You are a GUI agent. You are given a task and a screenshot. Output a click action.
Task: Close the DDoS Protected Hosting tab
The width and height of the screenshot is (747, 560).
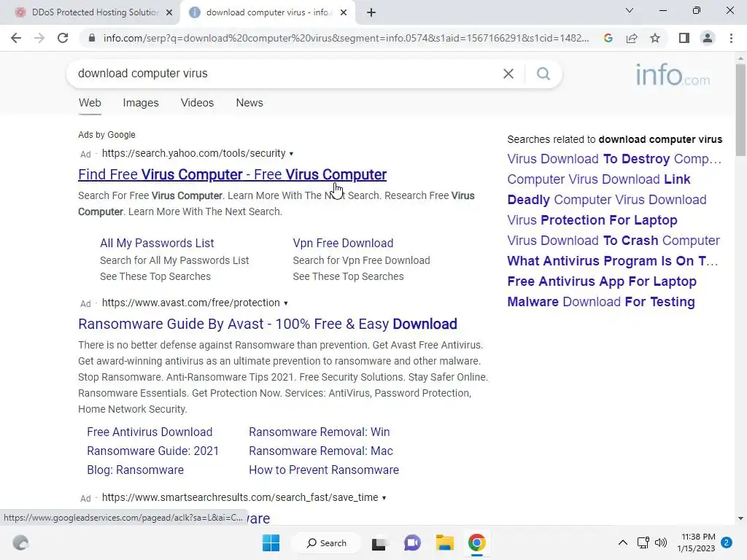click(169, 12)
